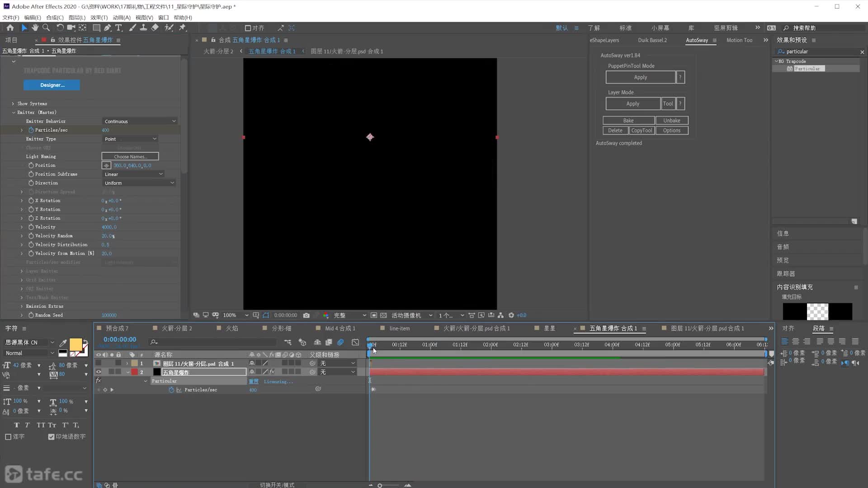Open the Direction Uniform dropdown
868x488 pixels.
pyautogui.click(x=139, y=183)
